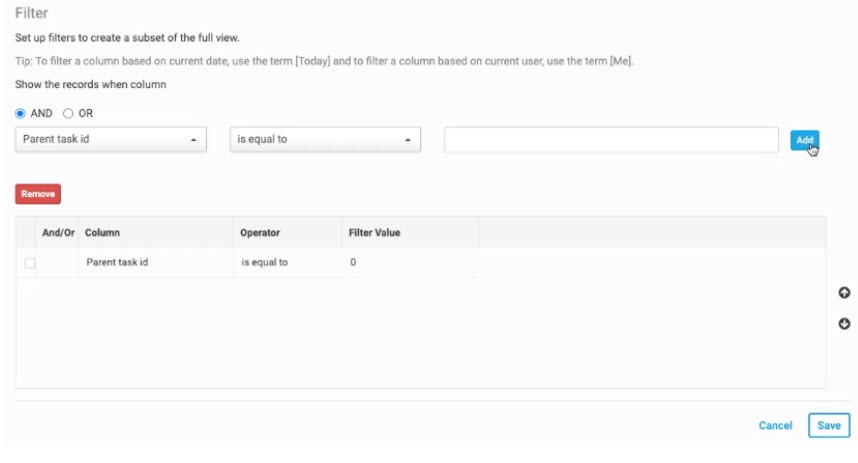Click the move up arrow icon
Screen dimensions: 858x463
coord(844,293)
